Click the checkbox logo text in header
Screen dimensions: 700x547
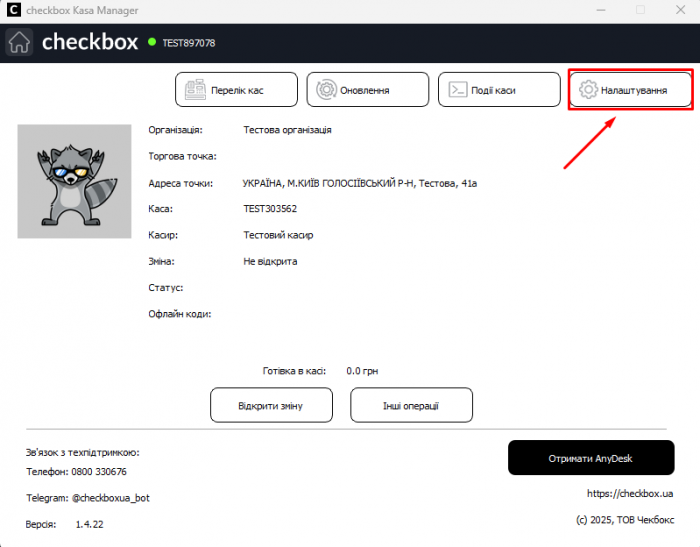click(x=89, y=43)
